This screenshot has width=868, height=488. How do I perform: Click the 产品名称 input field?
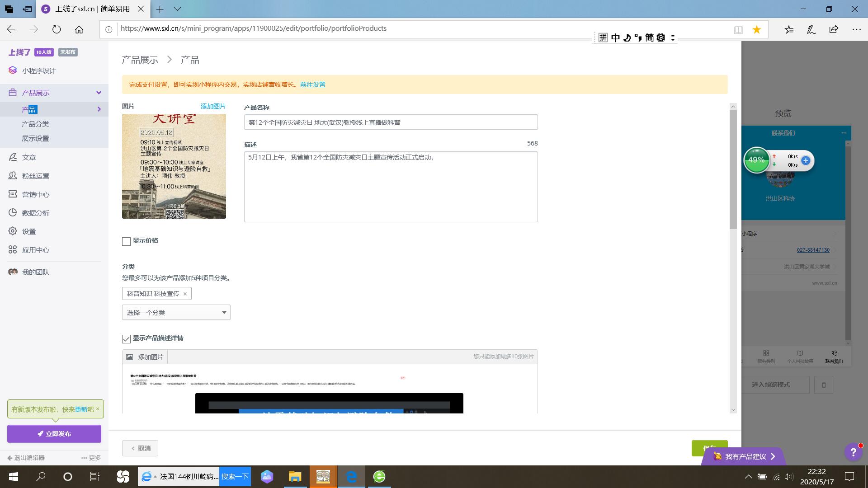click(x=391, y=122)
